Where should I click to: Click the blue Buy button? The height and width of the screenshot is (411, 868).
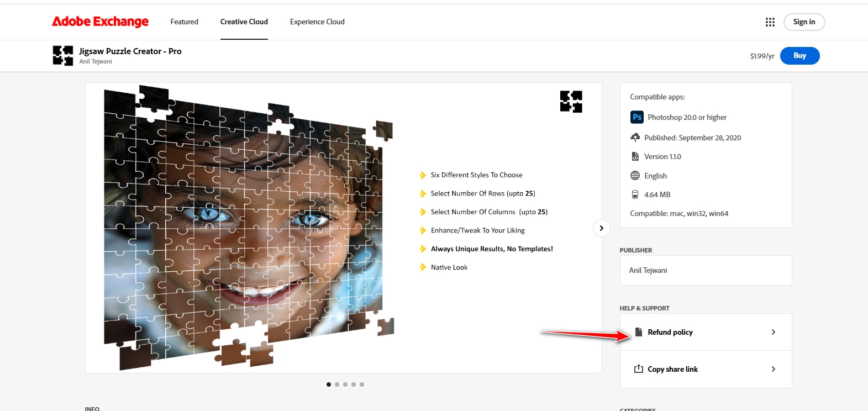[799, 56]
